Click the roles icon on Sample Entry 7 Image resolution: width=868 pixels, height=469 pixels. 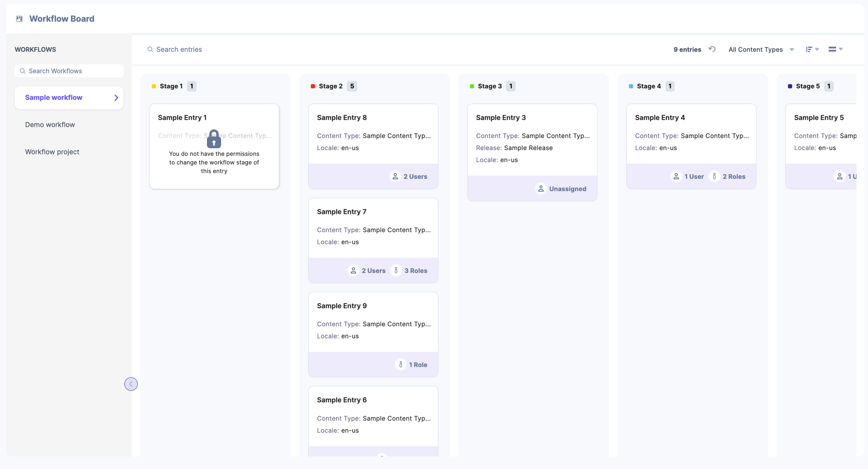396,270
